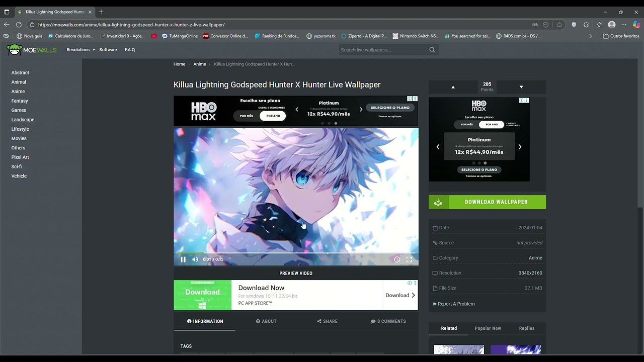
Task: Upvote the wallpaper with up arrow
Action: point(453,87)
